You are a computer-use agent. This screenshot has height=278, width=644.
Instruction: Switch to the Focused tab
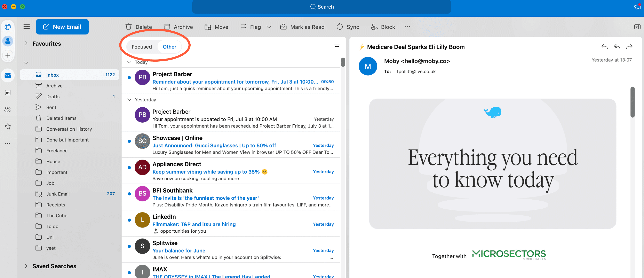point(142,47)
